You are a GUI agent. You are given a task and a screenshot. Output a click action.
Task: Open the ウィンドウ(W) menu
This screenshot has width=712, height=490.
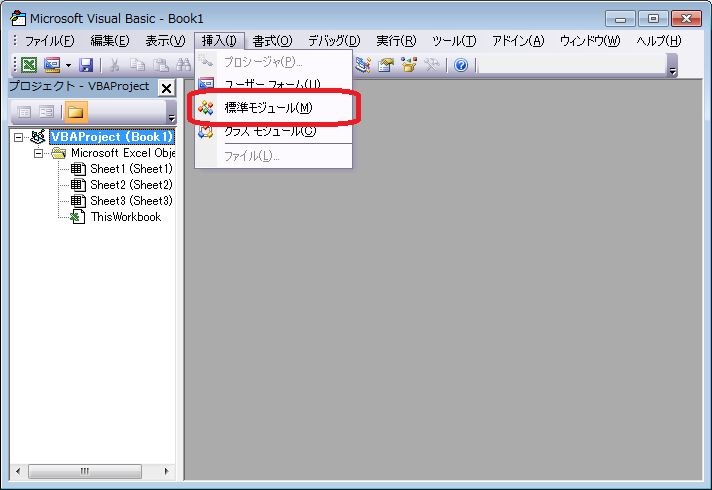point(590,41)
